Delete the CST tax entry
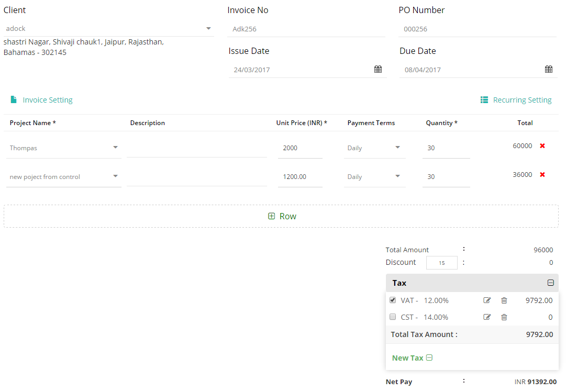Viewport: 566px width, 392px height. pos(504,317)
